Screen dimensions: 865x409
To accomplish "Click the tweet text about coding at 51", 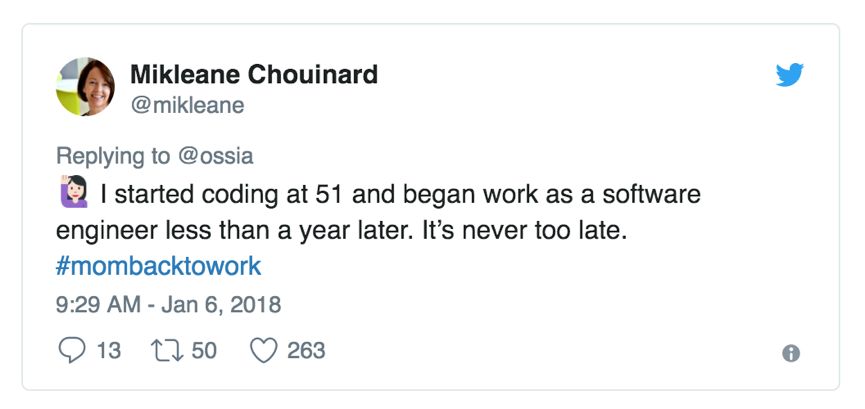I will (x=378, y=213).
